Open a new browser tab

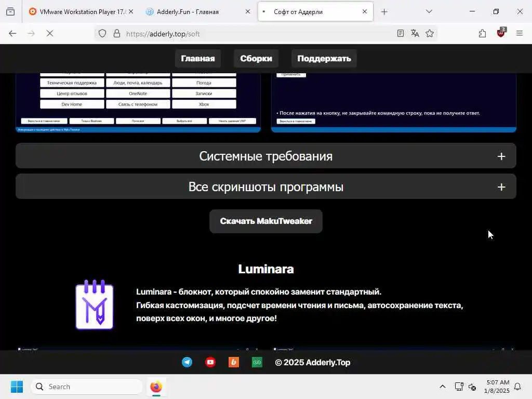tap(384, 12)
